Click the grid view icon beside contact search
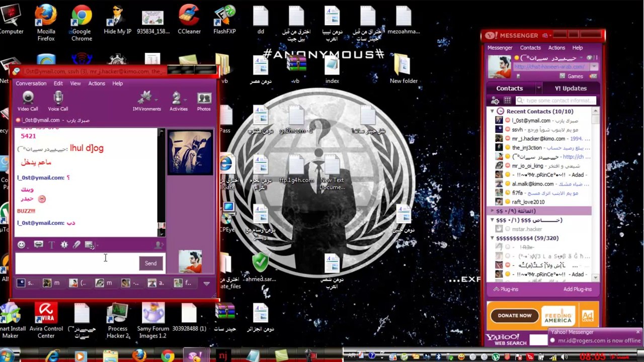The height and width of the screenshot is (362, 644). point(507,101)
